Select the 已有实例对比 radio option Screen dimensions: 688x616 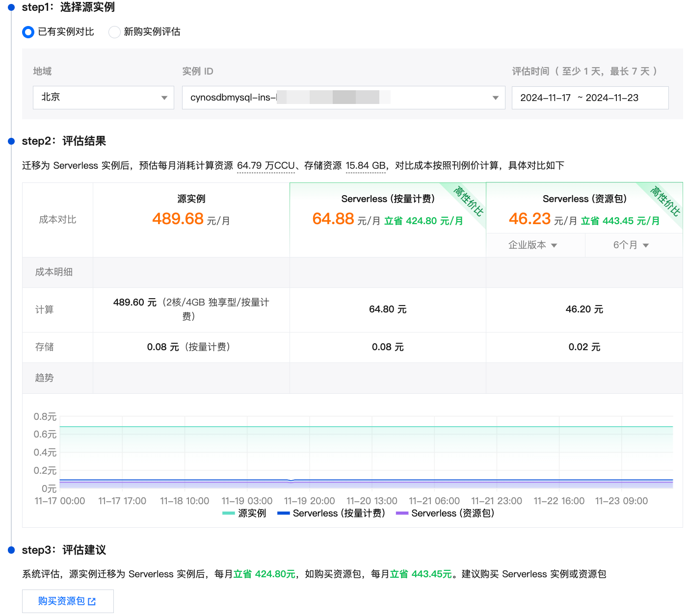pyautogui.click(x=28, y=32)
